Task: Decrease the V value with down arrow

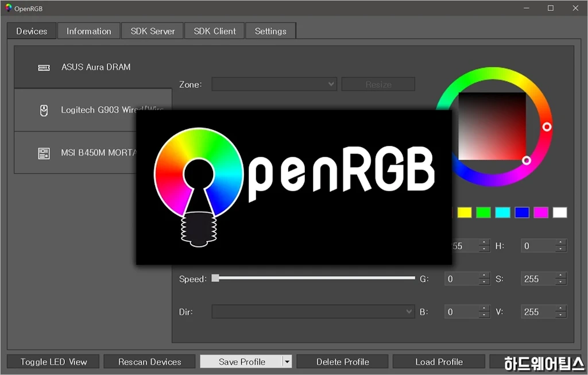Action: [560, 315]
